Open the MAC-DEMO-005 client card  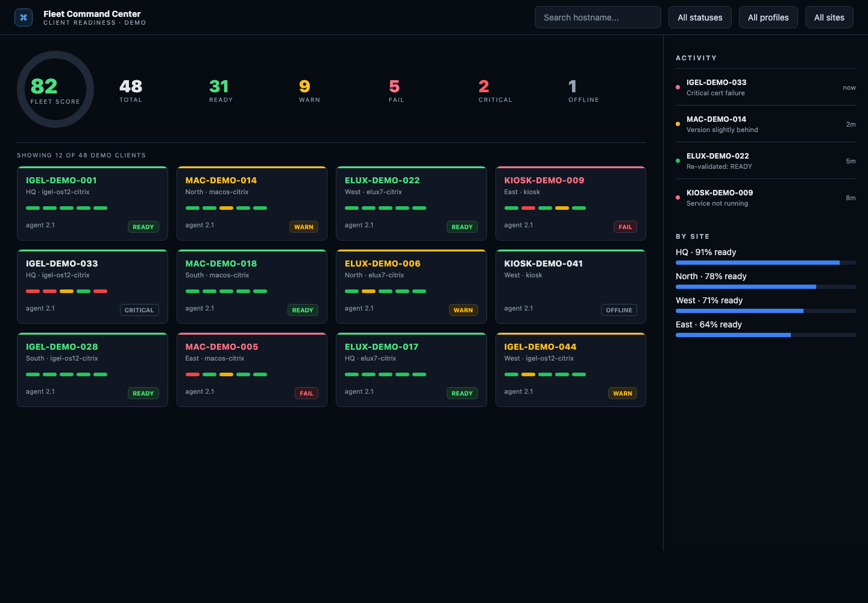point(252,370)
